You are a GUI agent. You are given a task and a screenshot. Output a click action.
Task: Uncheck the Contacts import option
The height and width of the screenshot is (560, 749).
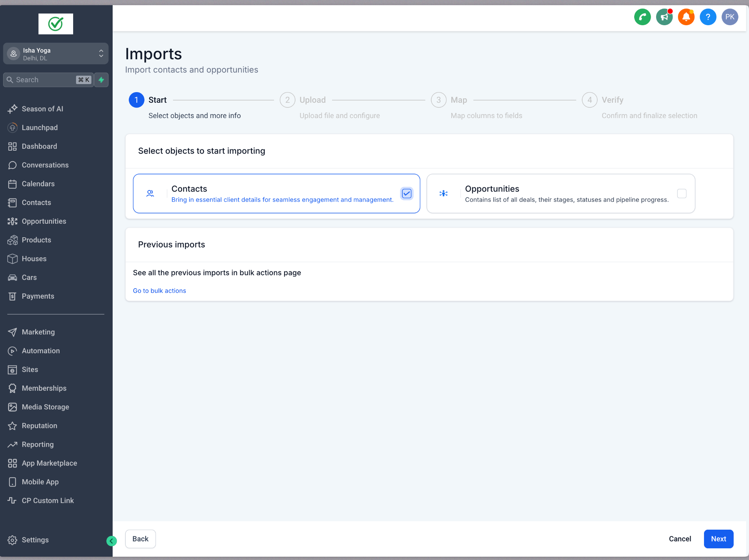point(406,193)
